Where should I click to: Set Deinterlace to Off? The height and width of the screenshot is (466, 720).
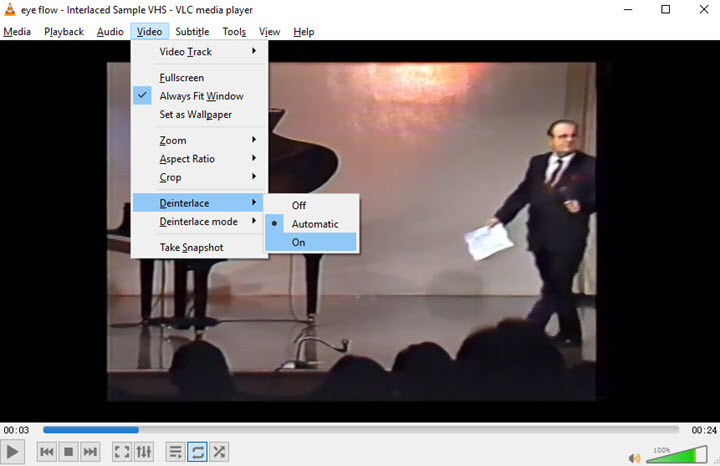(311, 205)
